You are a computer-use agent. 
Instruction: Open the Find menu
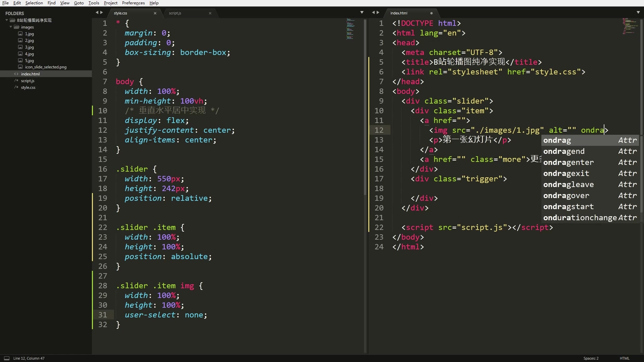click(52, 3)
